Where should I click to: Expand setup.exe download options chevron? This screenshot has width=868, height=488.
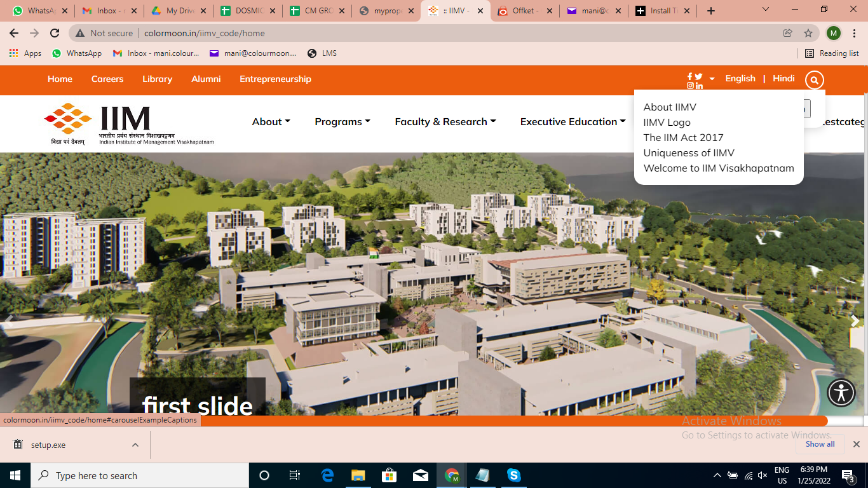[x=135, y=445]
